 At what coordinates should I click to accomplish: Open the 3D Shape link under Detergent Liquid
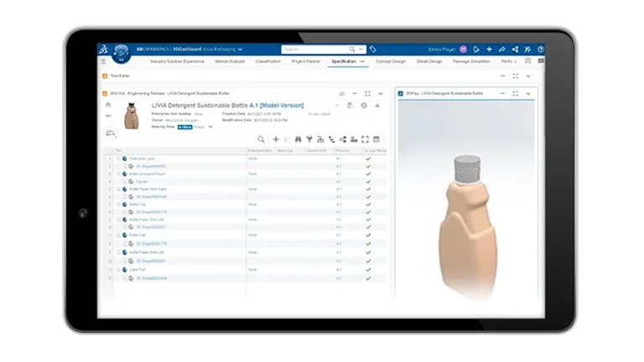[151, 167]
